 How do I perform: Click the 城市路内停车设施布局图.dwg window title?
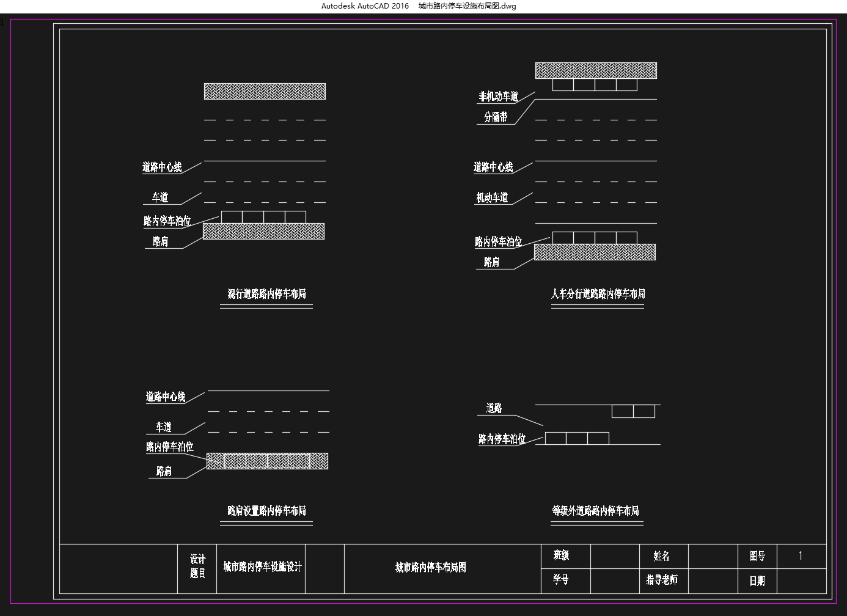[468, 6]
